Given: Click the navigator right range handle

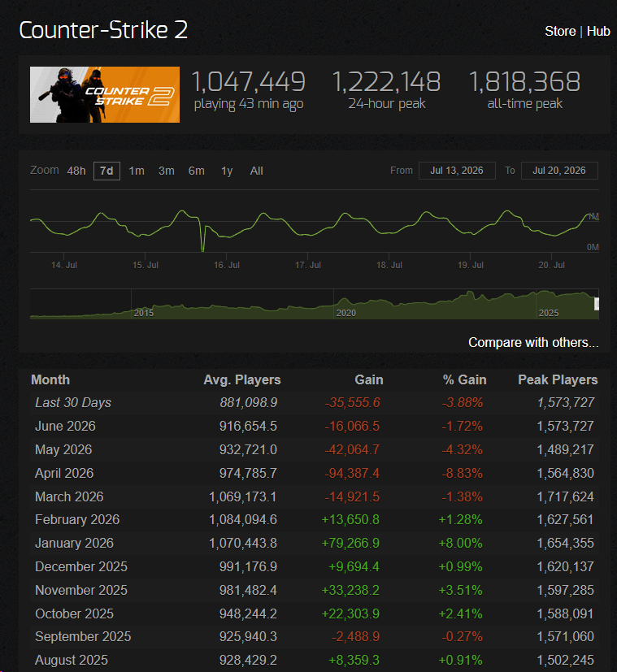Looking at the screenshot, I should (597, 304).
